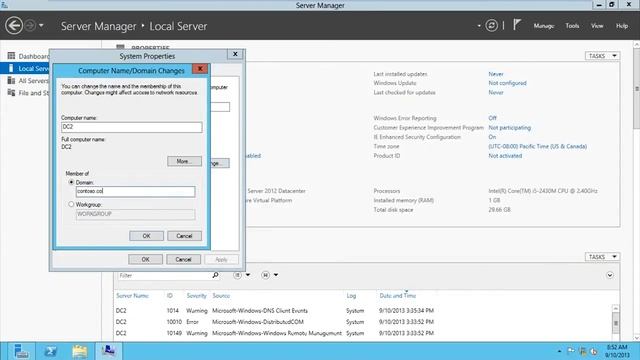The width and height of the screenshot is (640, 360).
Task: Click Cancel in System Properties dialog
Action: [x=183, y=259]
